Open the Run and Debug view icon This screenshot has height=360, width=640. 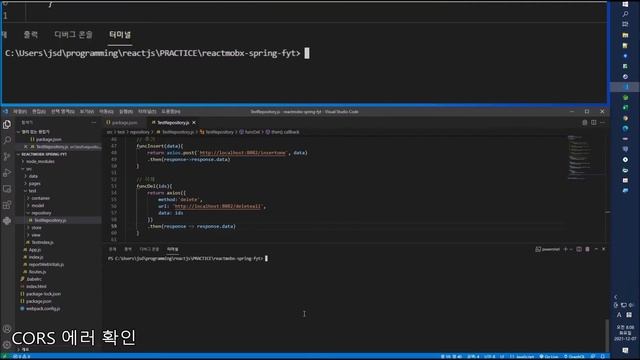pos(7,173)
